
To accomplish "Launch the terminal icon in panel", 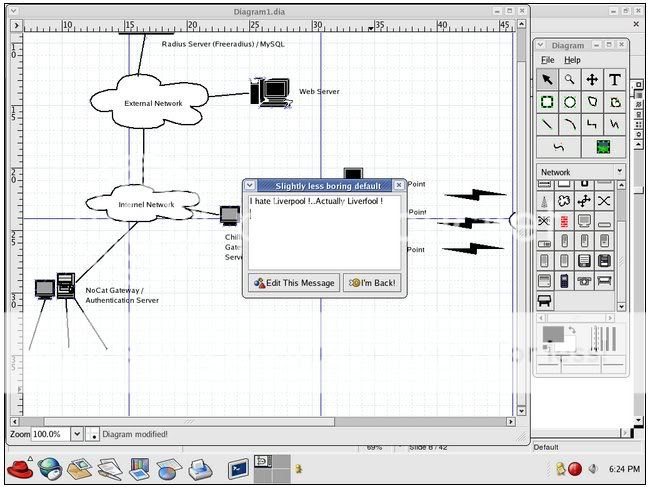I will tap(238, 469).
